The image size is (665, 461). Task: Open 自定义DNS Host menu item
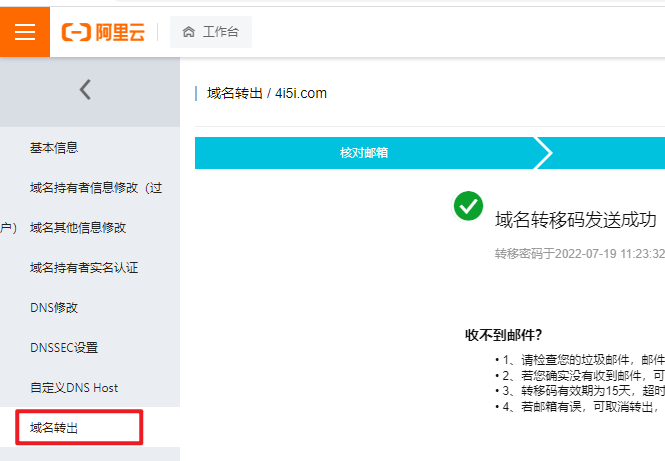point(74,388)
